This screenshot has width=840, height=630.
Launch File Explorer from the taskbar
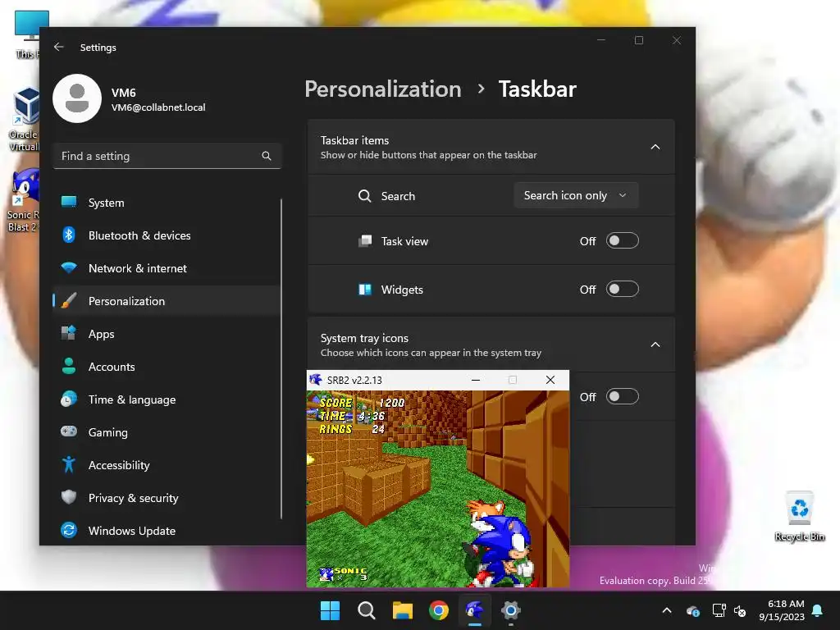point(402,610)
